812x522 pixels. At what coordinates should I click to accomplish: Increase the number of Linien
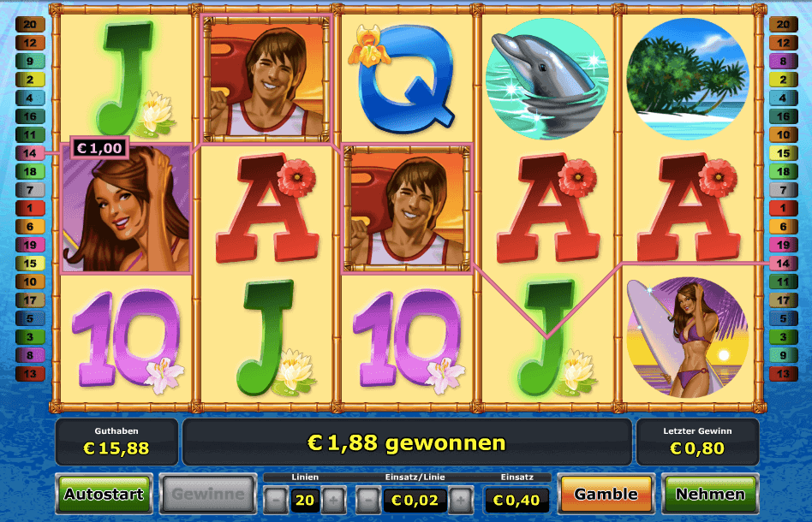point(333,500)
